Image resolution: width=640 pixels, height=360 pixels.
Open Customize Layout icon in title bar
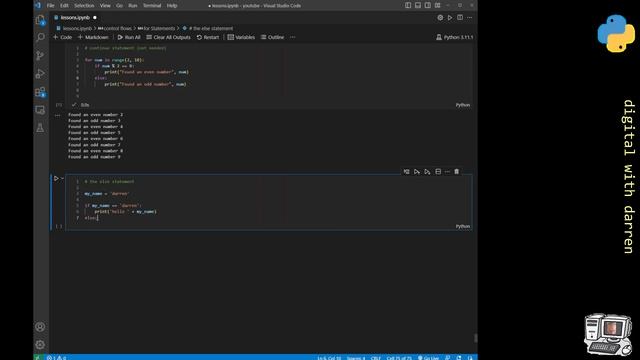click(438, 5)
